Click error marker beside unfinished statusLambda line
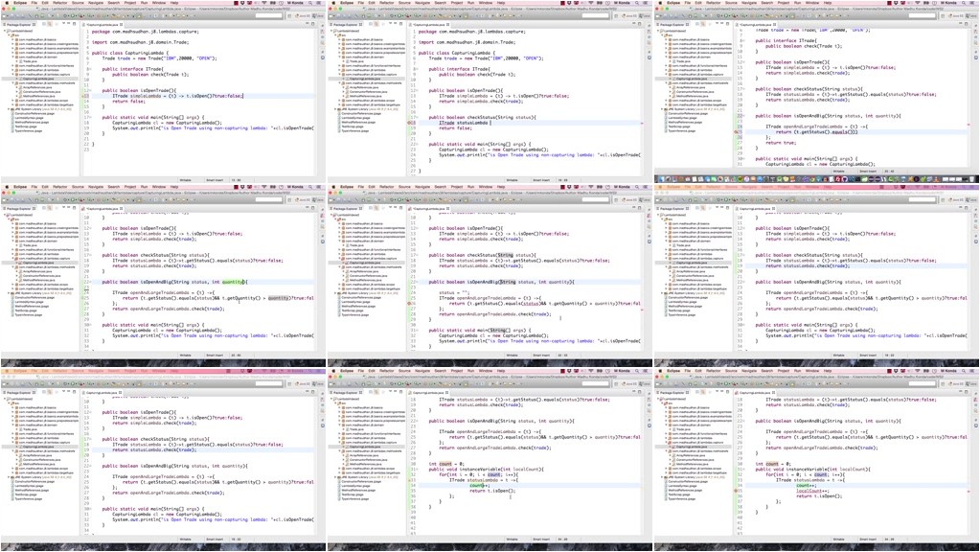The image size is (980, 552). pos(410,123)
